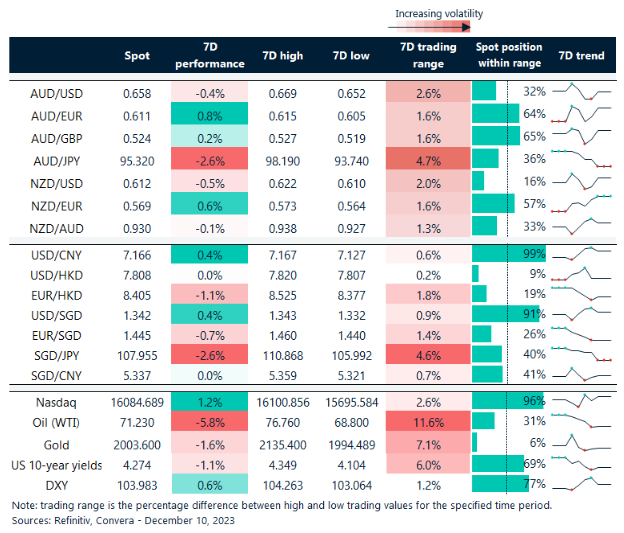This screenshot has height=533, width=624.
Task: Click the Spot position within range header
Action: 508,56
